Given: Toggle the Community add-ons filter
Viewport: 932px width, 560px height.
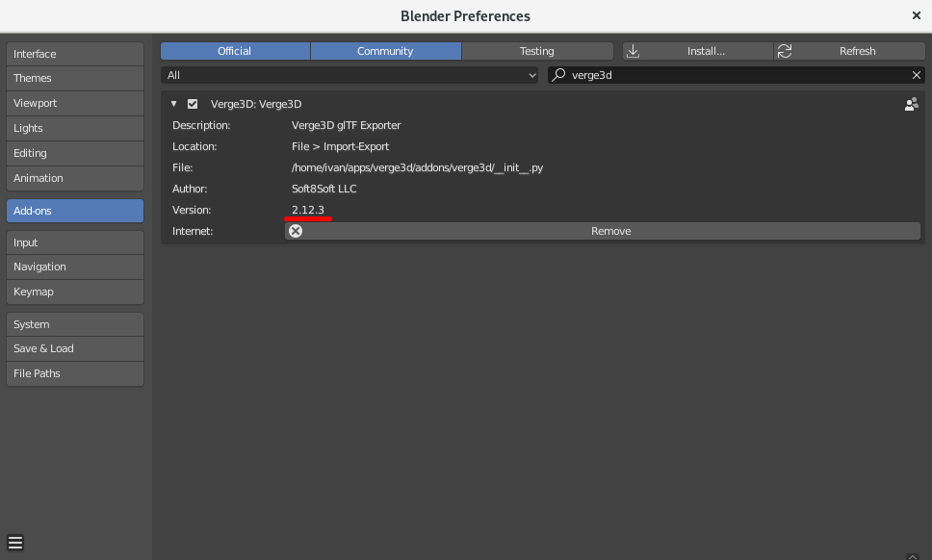Looking at the screenshot, I should [385, 51].
